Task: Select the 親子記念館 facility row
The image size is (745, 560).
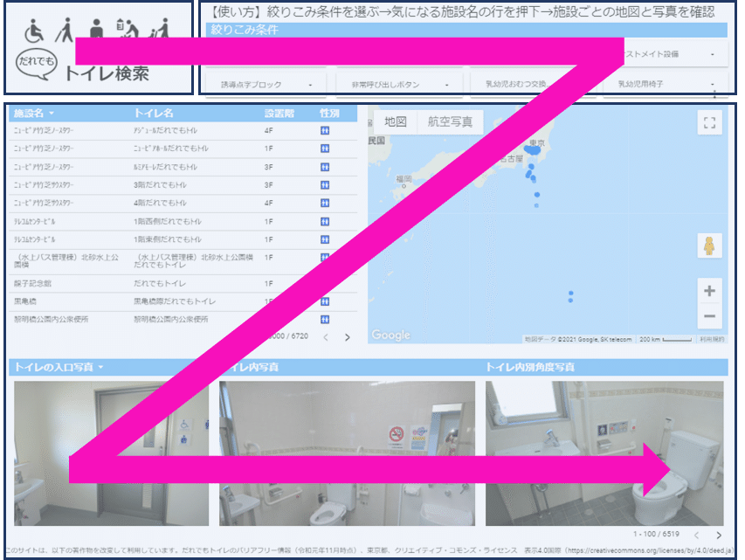Action: point(183,283)
